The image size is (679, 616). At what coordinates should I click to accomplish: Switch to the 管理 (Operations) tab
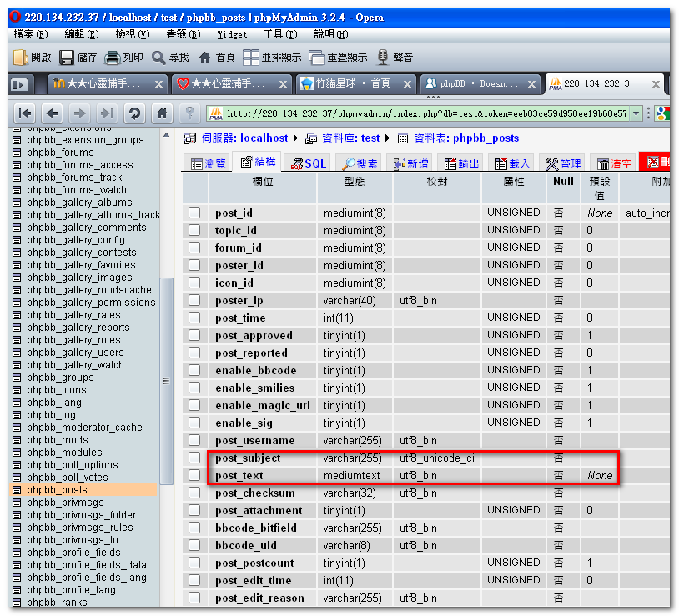563,163
